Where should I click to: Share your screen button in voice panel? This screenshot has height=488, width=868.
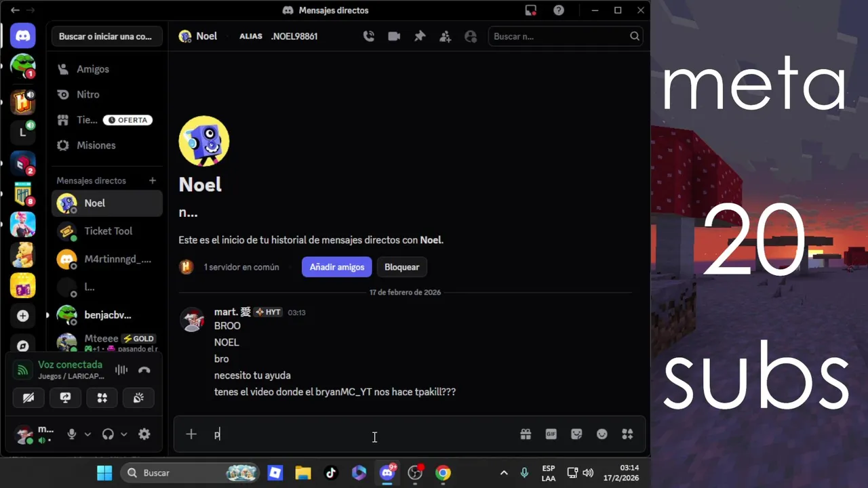point(65,398)
